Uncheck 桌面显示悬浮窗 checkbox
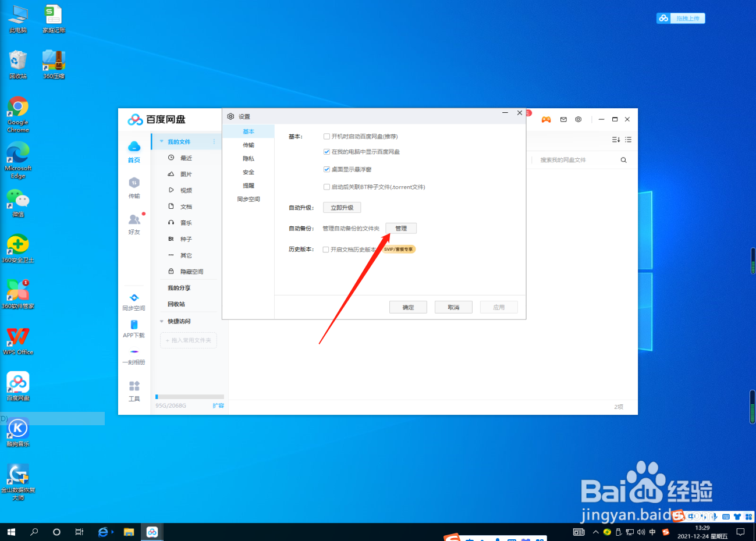756x541 pixels. coord(326,169)
